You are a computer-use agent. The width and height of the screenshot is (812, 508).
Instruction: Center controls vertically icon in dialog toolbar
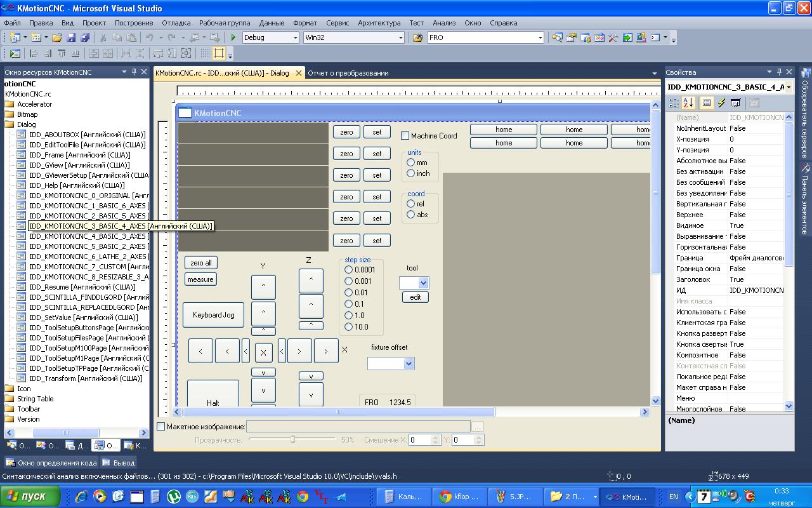click(x=94, y=53)
